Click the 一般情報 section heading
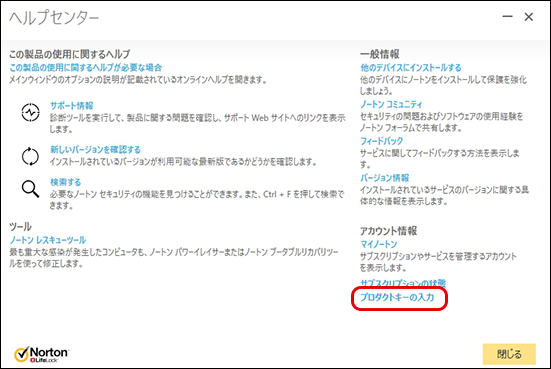The width and height of the screenshot is (551, 369). [x=380, y=54]
